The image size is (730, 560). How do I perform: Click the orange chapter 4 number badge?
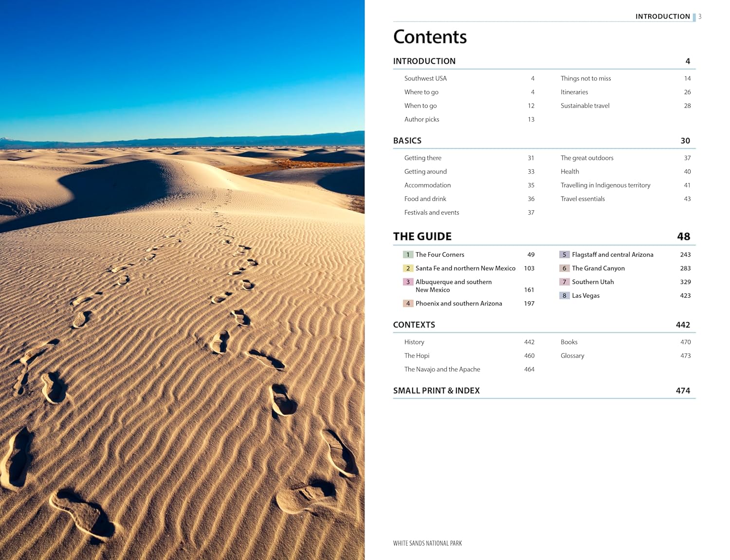pos(408,303)
